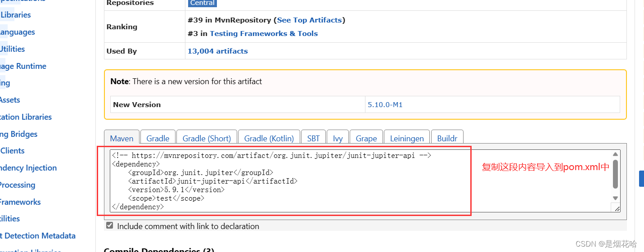Open the Bridges sidebar category
The height and width of the screenshot is (252, 644).
[x=19, y=134]
